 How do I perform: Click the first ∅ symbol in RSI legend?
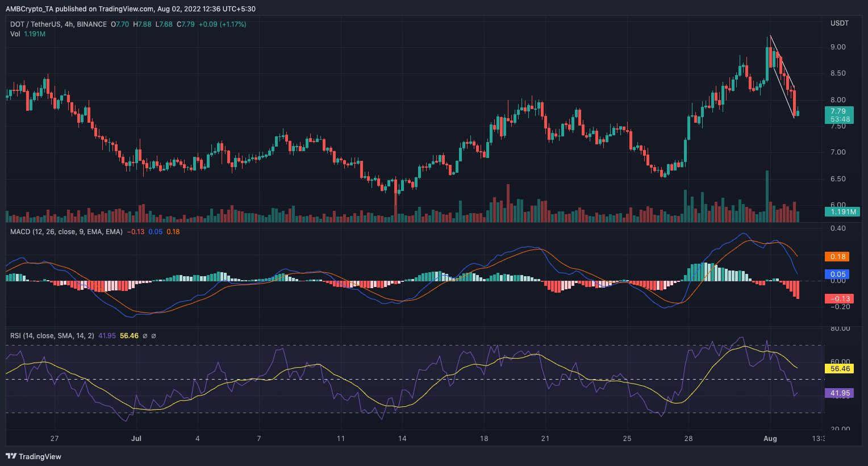[x=145, y=336]
